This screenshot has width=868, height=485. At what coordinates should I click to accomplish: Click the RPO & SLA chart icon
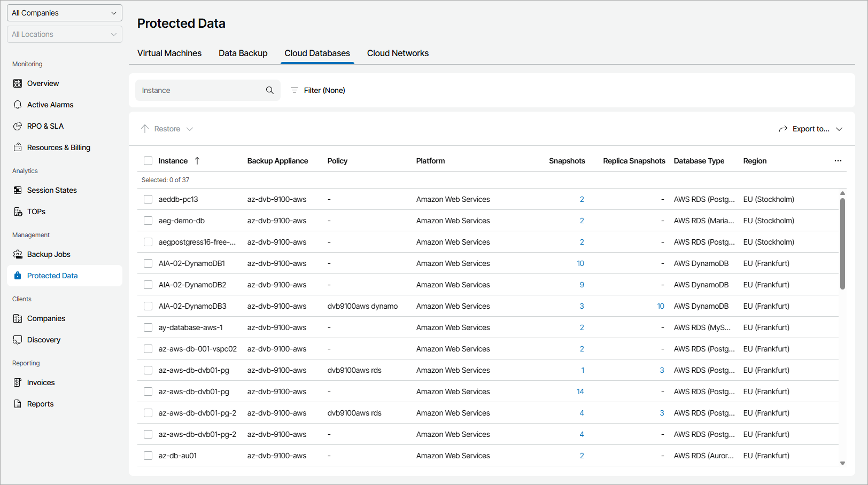18,126
